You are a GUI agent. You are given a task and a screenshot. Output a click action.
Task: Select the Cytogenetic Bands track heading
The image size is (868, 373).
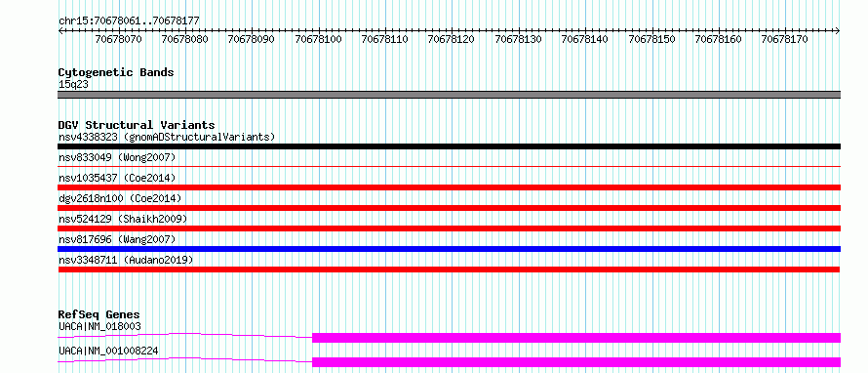[x=116, y=72]
